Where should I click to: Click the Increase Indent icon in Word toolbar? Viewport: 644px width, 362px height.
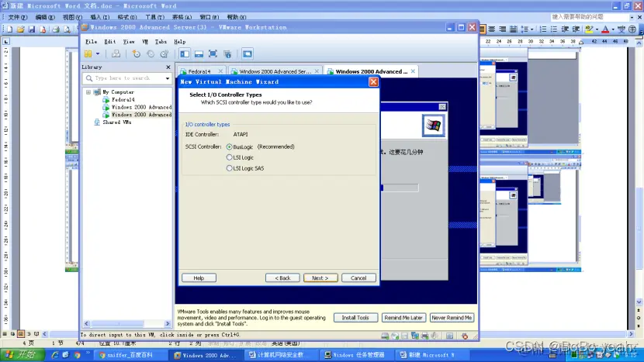[576, 29]
